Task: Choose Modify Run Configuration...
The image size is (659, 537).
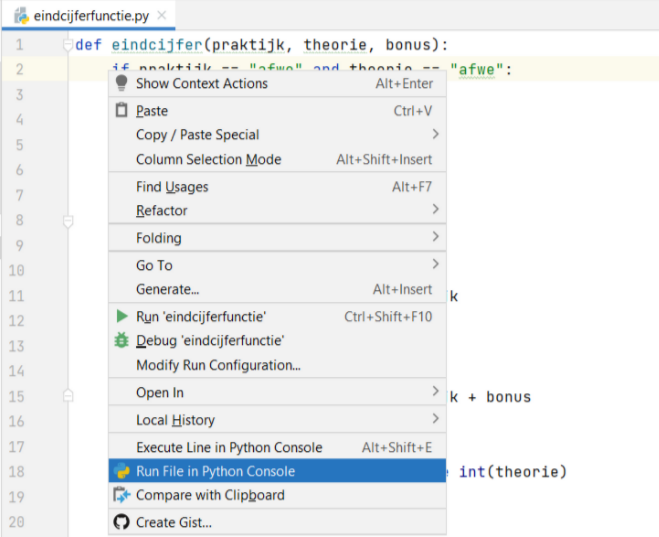Action: click(x=218, y=366)
